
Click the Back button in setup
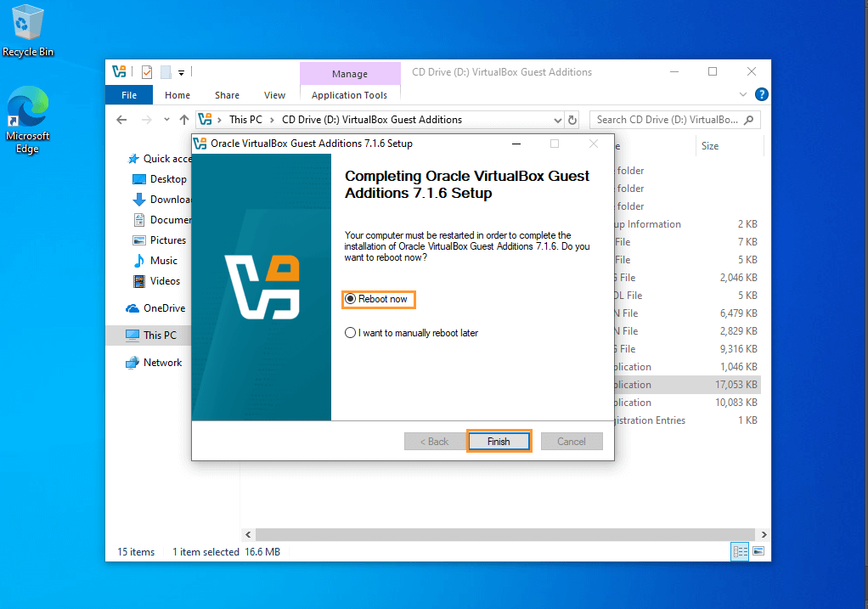tap(435, 441)
